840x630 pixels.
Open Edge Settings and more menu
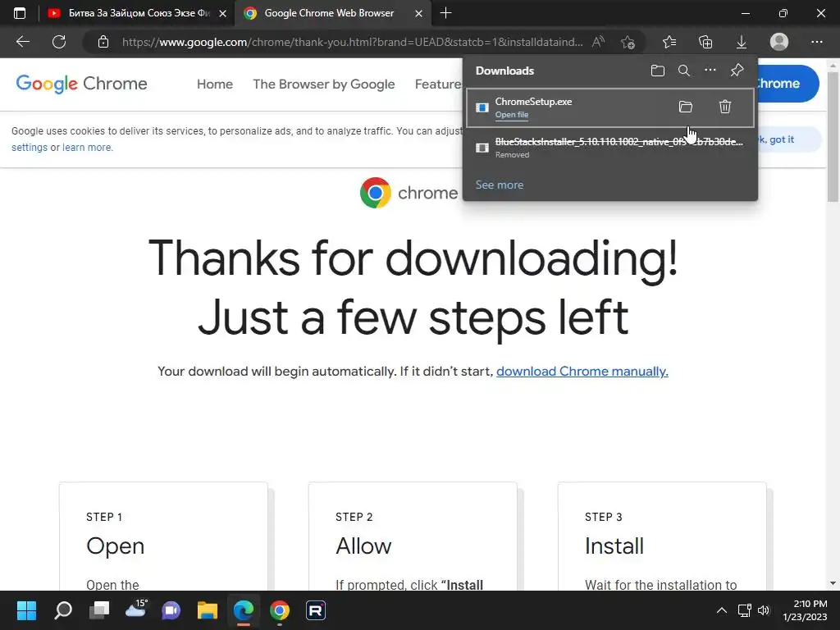tap(816, 42)
